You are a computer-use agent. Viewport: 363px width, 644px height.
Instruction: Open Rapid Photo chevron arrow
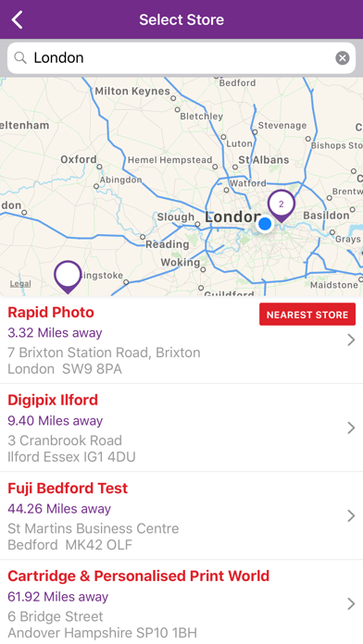351,341
